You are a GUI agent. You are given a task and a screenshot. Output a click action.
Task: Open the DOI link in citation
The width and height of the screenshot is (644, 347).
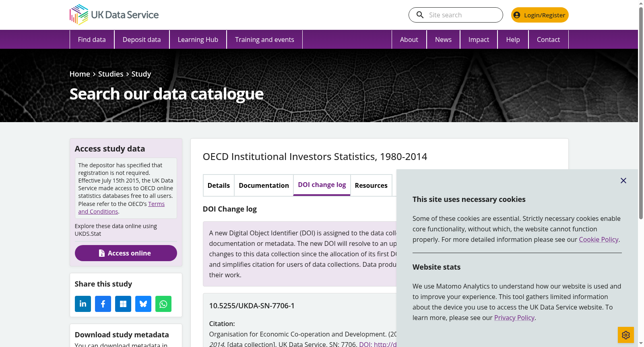click(x=378, y=344)
